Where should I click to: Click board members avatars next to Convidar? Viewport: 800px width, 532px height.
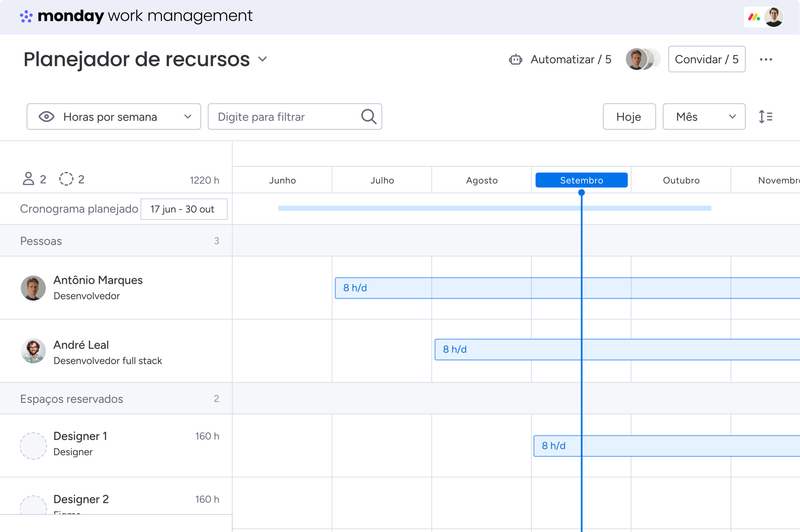pos(642,59)
